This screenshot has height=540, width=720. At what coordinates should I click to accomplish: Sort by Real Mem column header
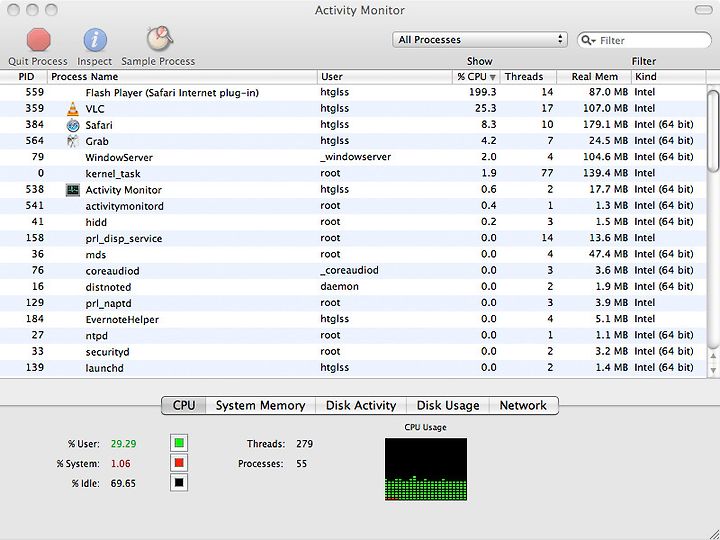(594, 77)
